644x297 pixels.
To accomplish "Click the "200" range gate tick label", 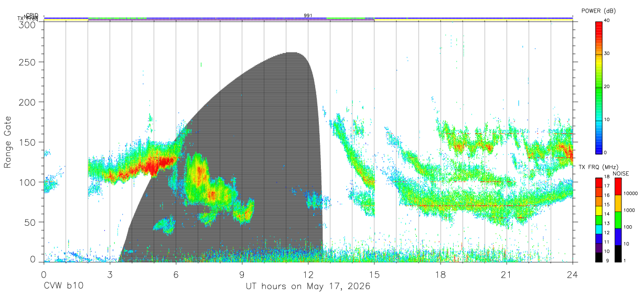I will 28,102.
